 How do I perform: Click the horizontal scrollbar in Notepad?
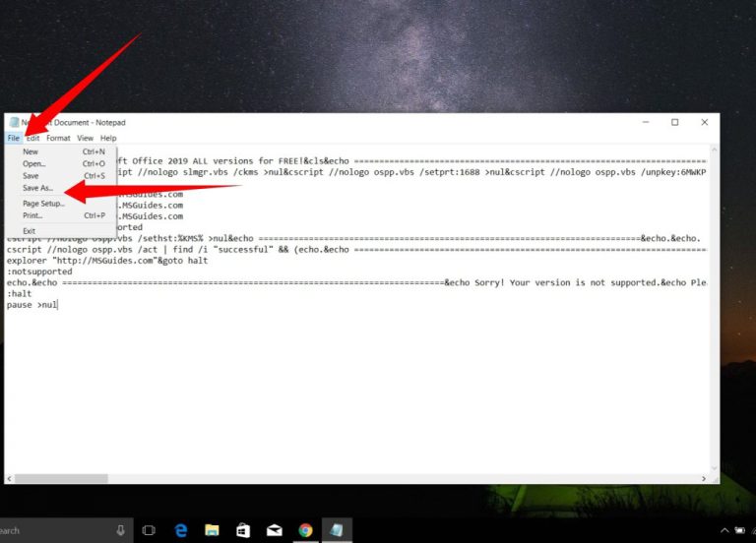click(59, 479)
